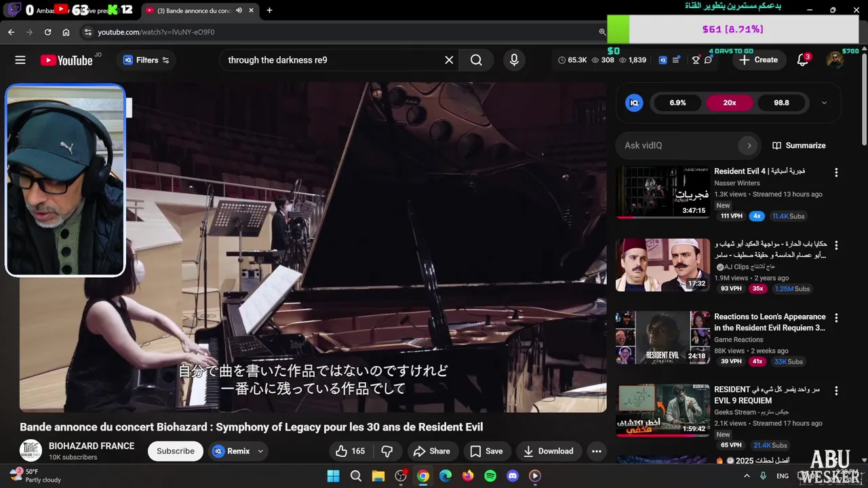Open options for AJ Clips video
Screen dimensions: 868x488
pyautogui.click(x=836, y=245)
